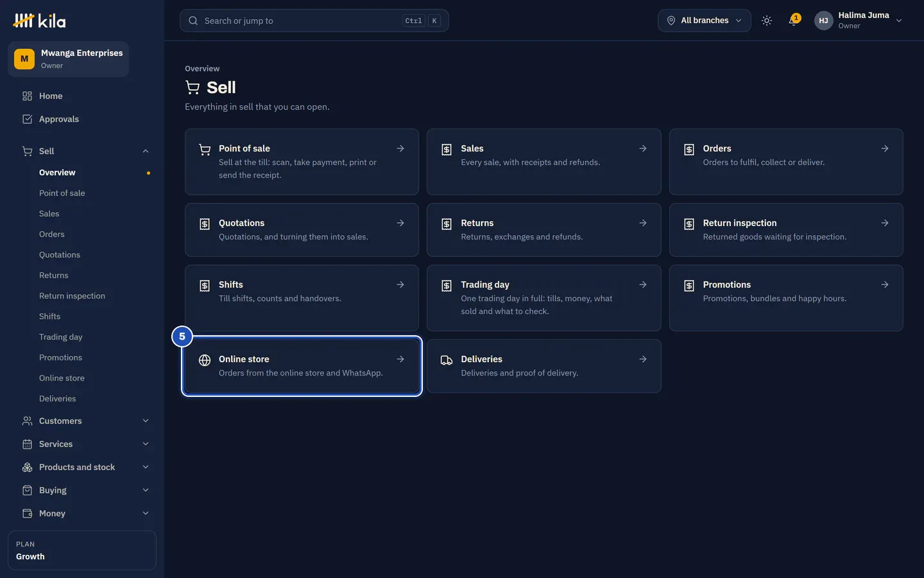924x578 pixels.
Task: Open the Return inspection card
Action: 786,230
